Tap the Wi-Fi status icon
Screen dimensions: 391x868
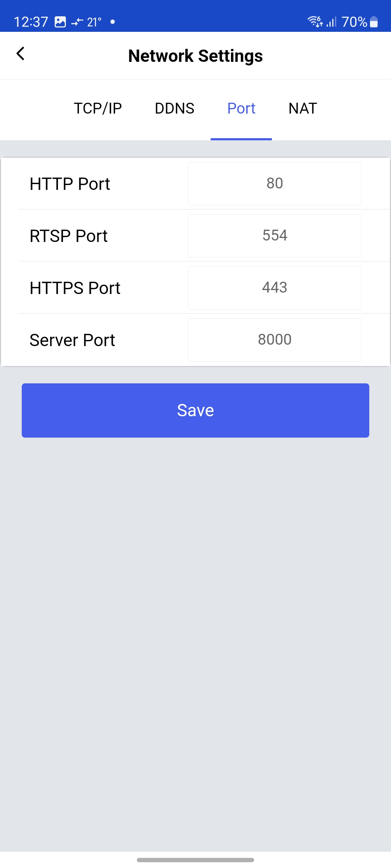[315, 22]
